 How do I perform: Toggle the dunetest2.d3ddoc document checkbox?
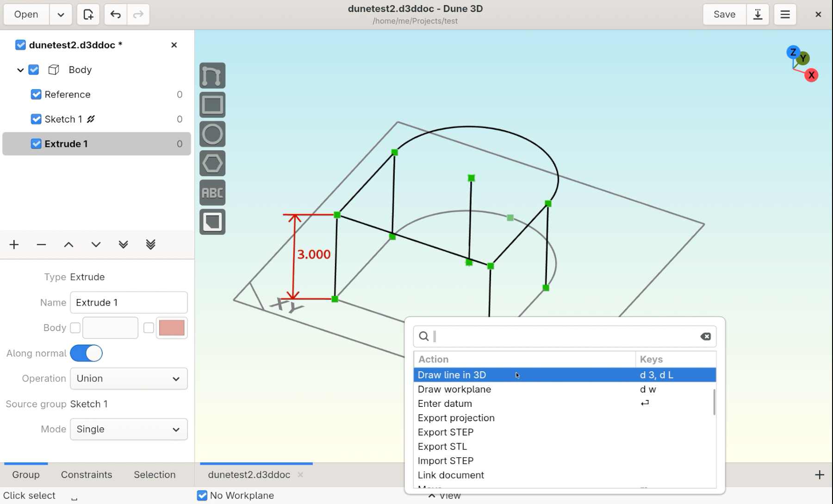tap(20, 45)
